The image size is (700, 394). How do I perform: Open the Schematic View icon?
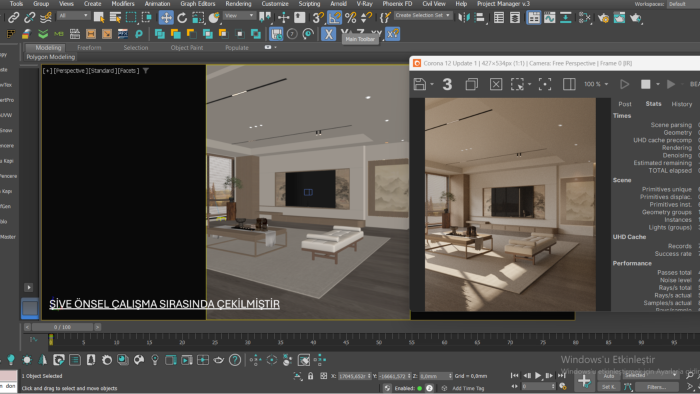coord(566,18)
